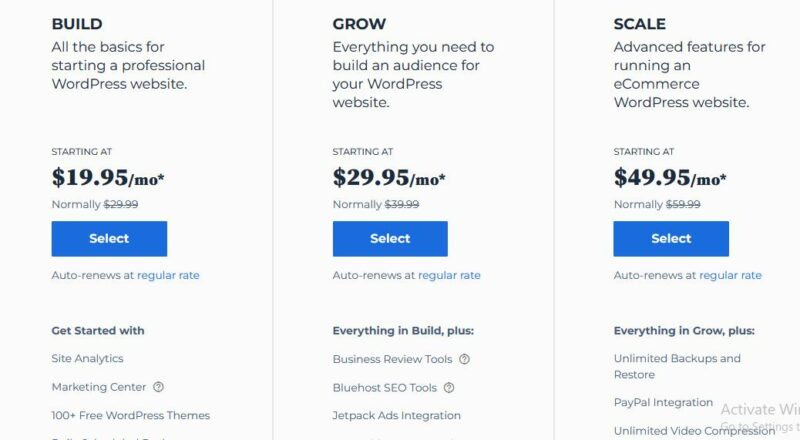Click the BUILD plan heading

pos(77,24)
